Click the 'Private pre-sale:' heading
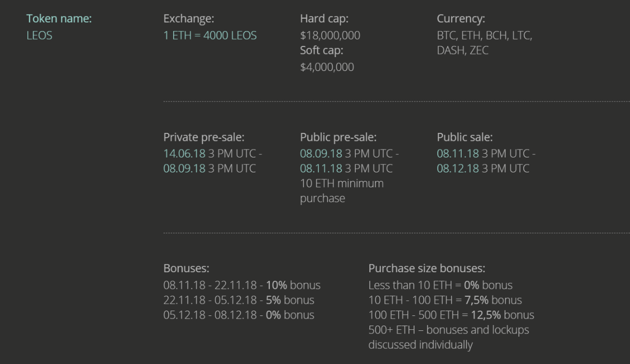Image resolution: width=630 pixels, height=364 pixels. click(x=204, y=137)
